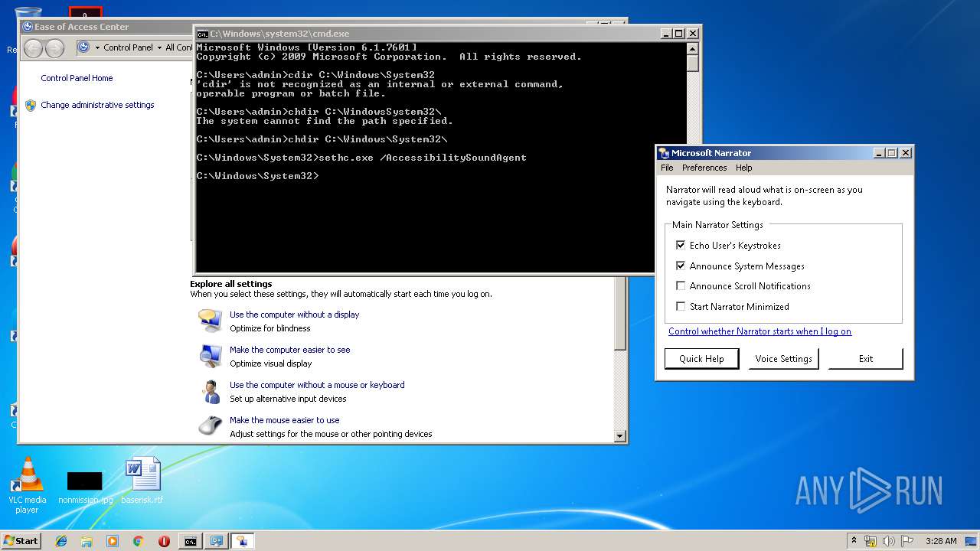Image resolution: width=980 pixels, height=551 pixels.
Task: Enable Announce Scroll Notifications checkbox
Action: (681, 286)
